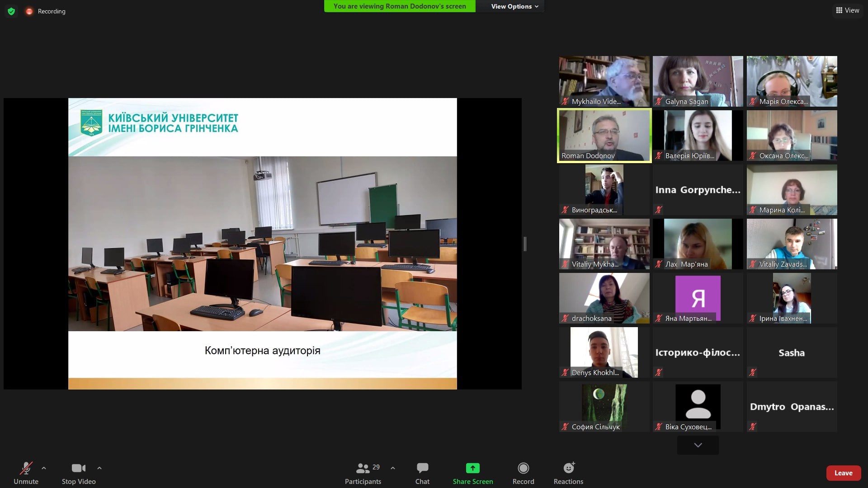Click the red Leave button

[x=843, y=473]
